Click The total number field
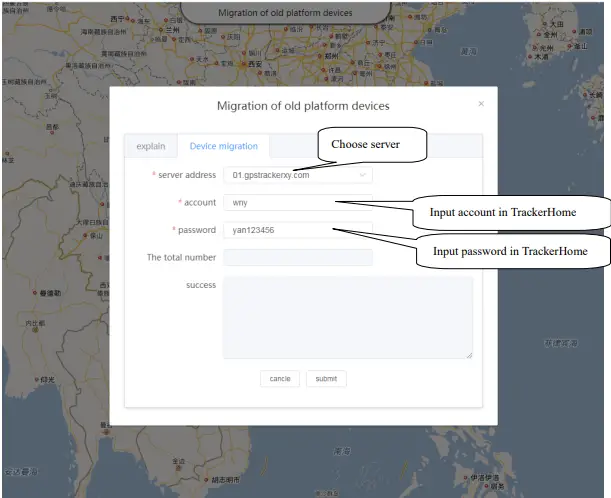 [298, 258]
